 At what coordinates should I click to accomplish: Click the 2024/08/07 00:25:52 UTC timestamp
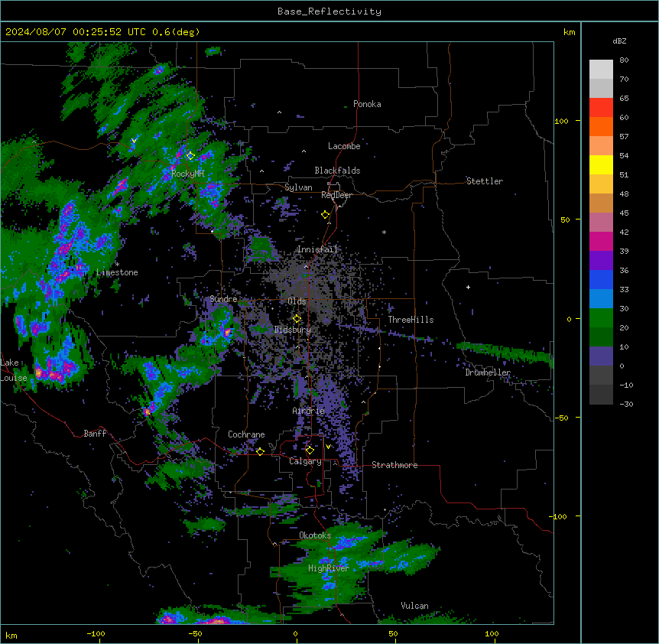click(x=76, y=32)
